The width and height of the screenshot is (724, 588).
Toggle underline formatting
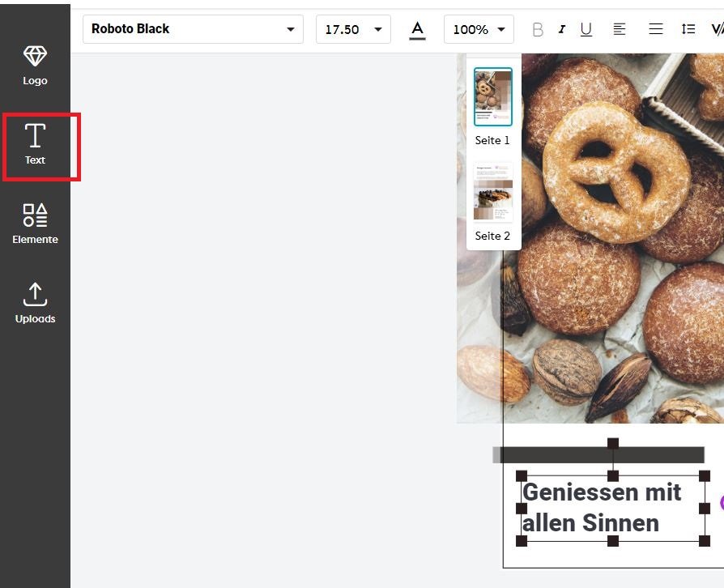tap(586, 29)
